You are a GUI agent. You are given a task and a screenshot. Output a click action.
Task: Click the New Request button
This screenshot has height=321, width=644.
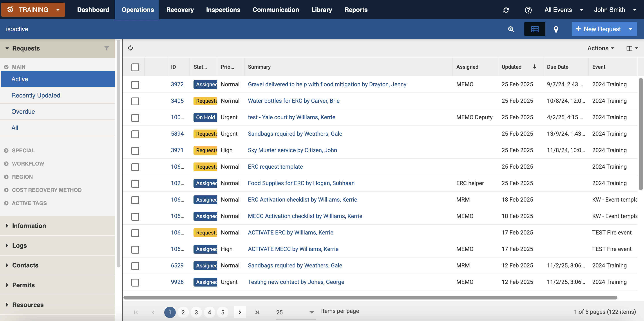599,29
